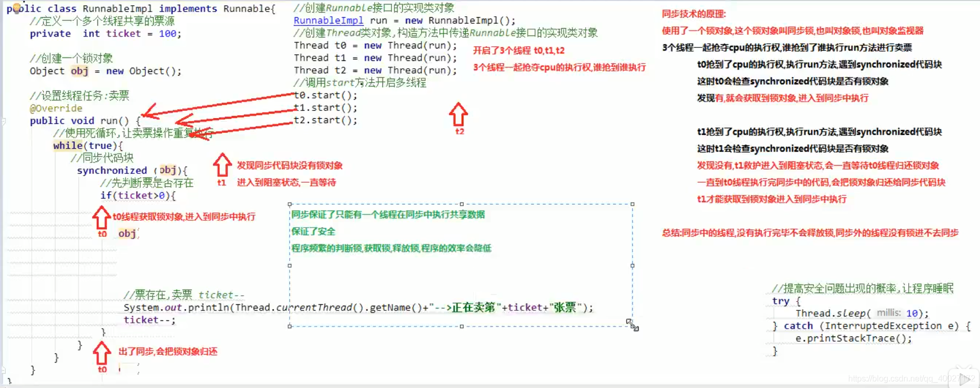Click the comment '//同步代码块'
The image size is (980, 388).
[102, 158]
